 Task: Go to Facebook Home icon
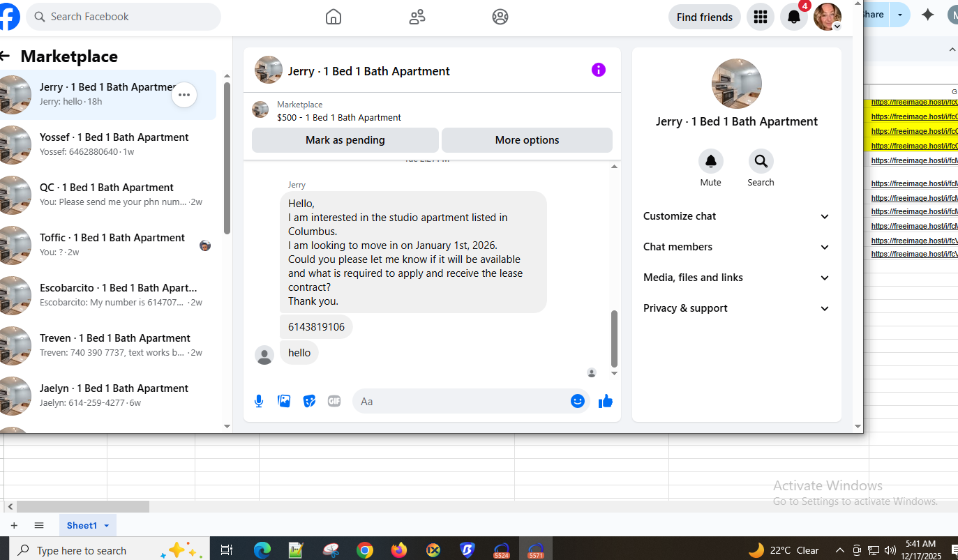(x=334, y=17)
